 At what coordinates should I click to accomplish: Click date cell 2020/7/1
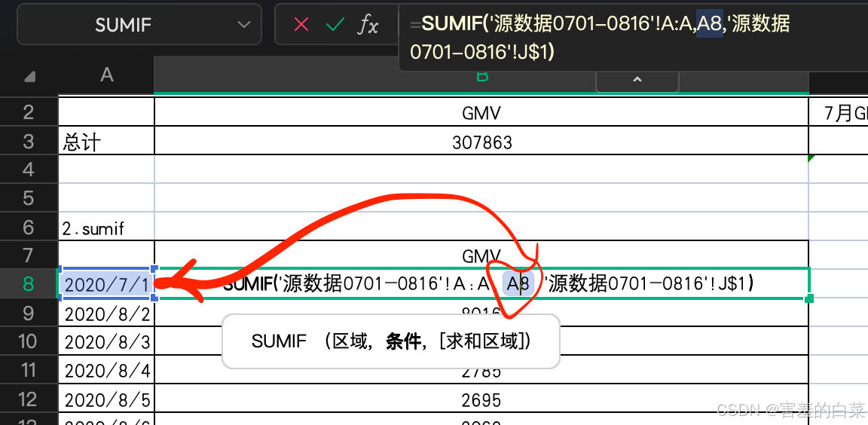(x=106, y=284)
